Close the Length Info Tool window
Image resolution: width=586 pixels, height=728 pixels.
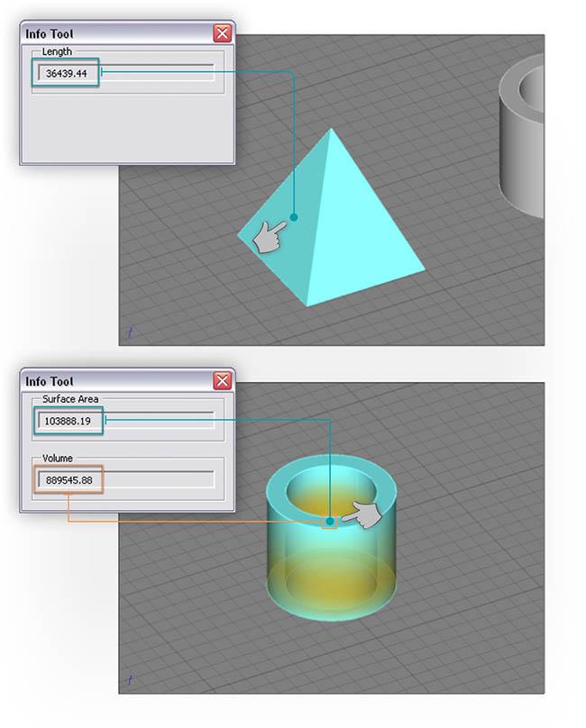(222, 33)
